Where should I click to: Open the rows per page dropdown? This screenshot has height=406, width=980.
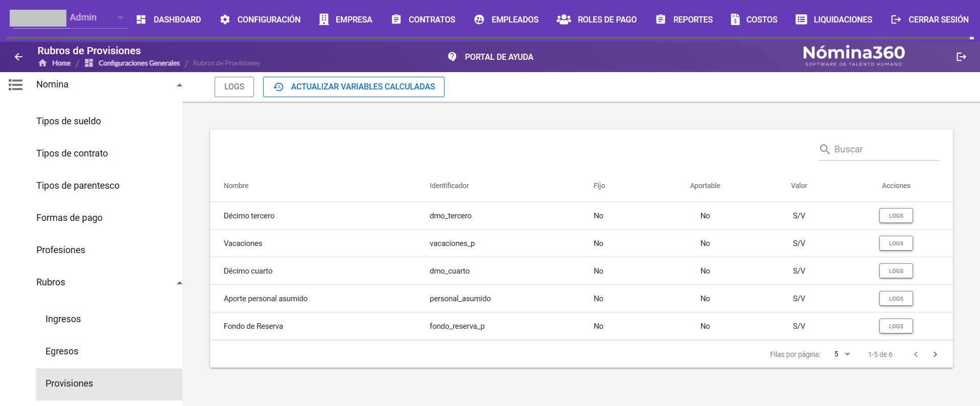coord(842,354)
